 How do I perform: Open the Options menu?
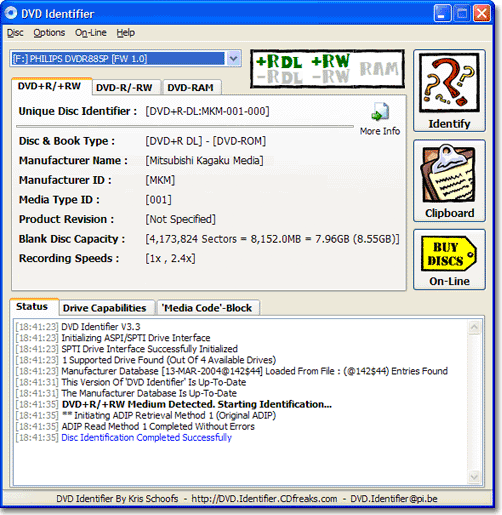(x=49, y=33)
